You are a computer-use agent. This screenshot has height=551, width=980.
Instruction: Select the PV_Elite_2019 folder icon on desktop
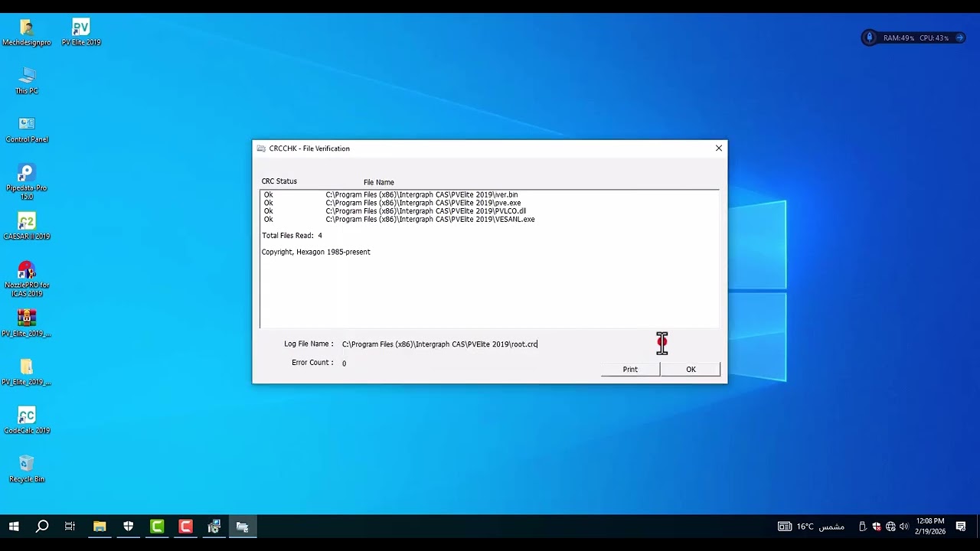pos(27,372)
